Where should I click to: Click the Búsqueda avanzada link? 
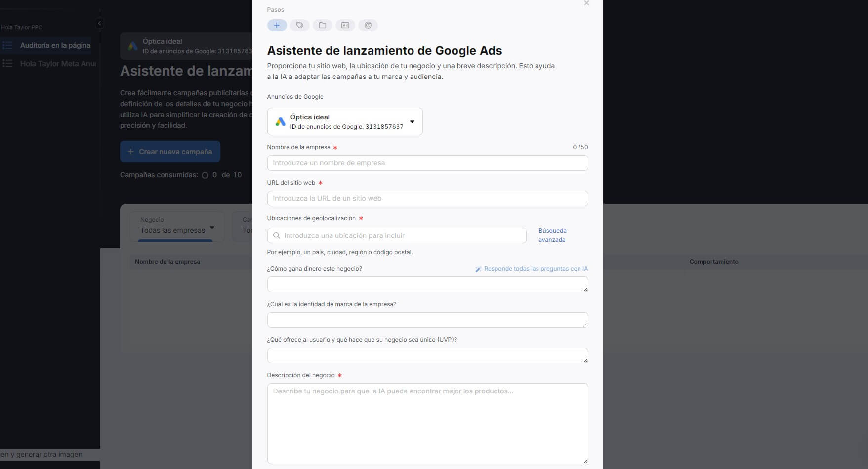point(552,235)
